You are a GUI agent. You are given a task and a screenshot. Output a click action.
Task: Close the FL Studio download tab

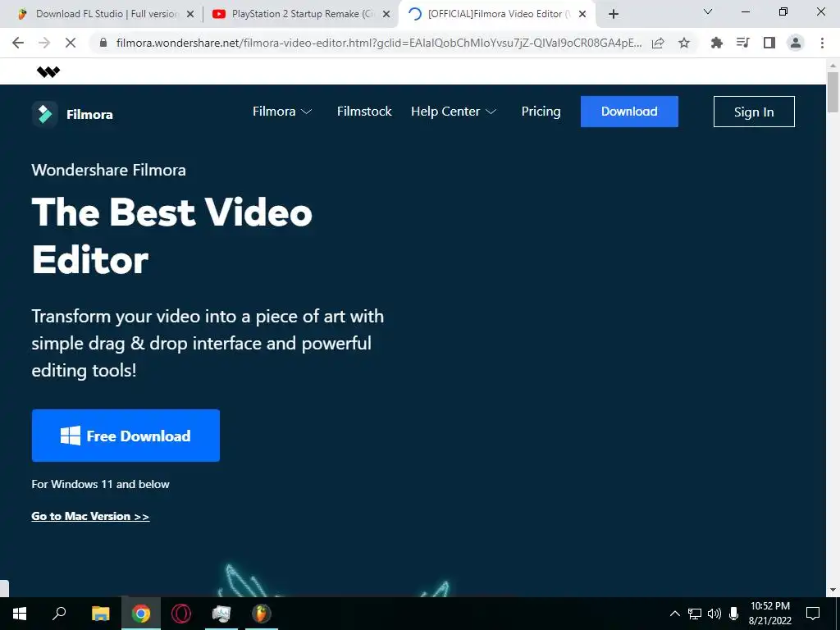click(x=189, y=15)
